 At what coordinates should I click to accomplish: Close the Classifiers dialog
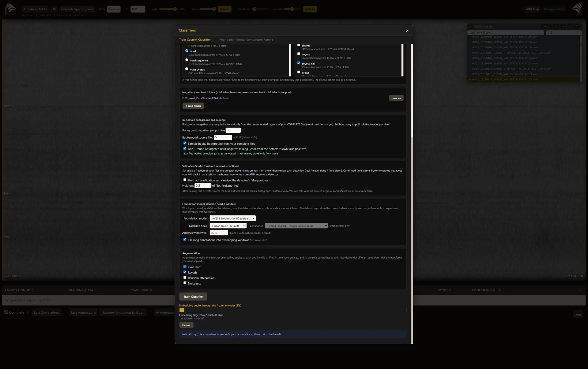pos(407,31)
